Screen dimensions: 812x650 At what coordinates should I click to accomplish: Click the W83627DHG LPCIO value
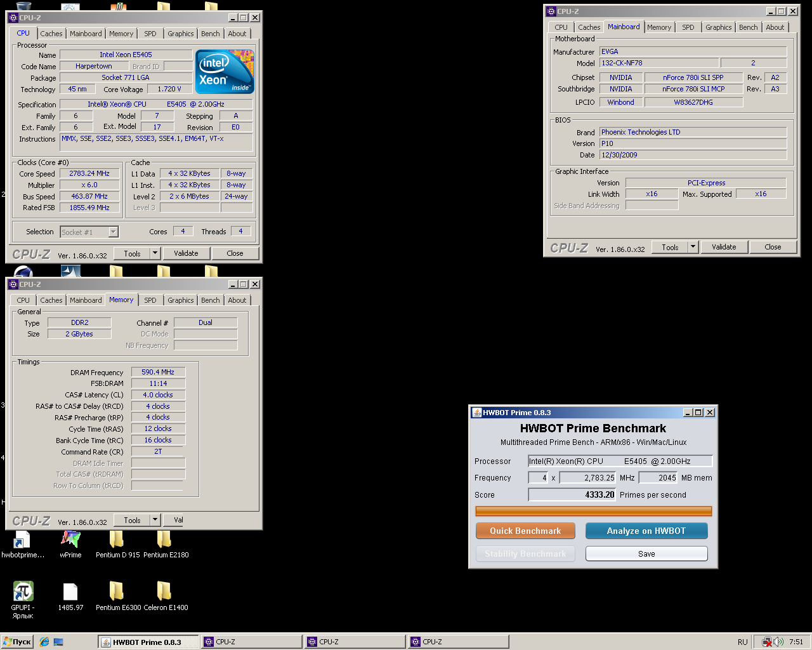(693, 102)
